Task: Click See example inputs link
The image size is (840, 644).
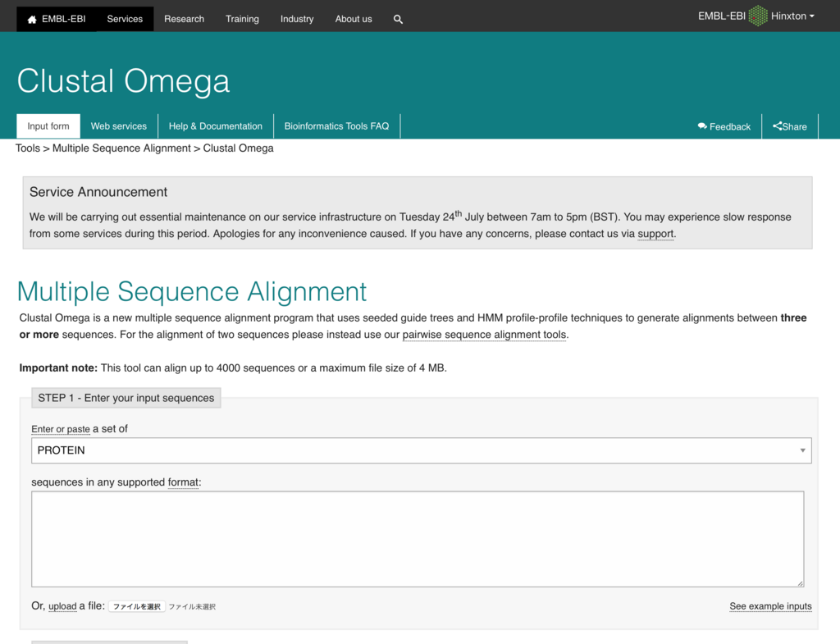Action: tap(770, 606)
